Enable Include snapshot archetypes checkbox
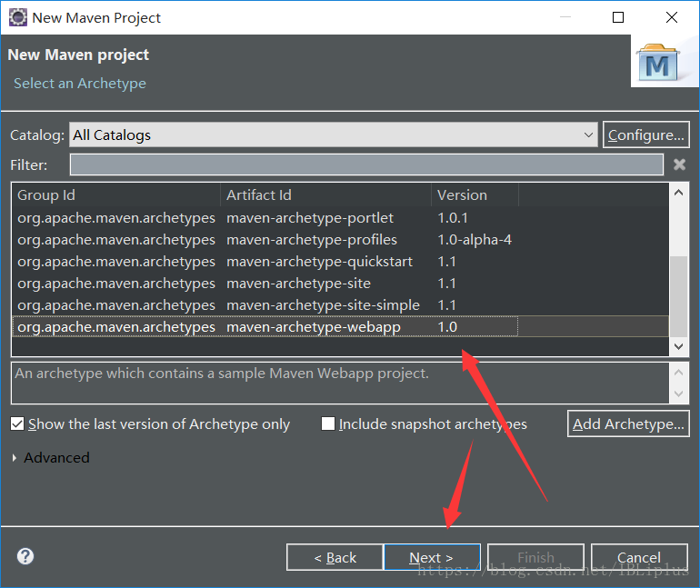 (x=328, y=424)
